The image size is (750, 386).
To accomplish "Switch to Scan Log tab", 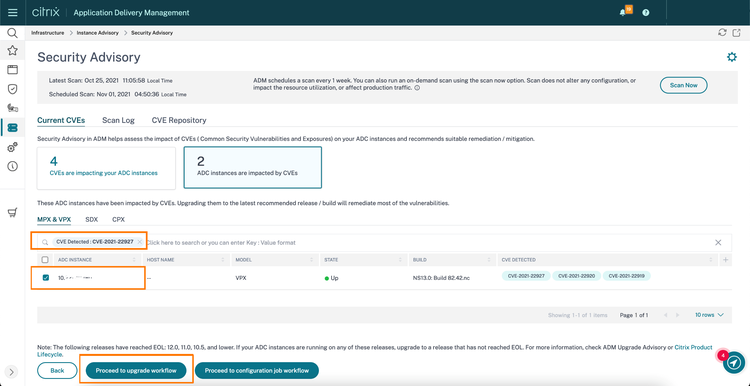I will [x=118, y=121].
